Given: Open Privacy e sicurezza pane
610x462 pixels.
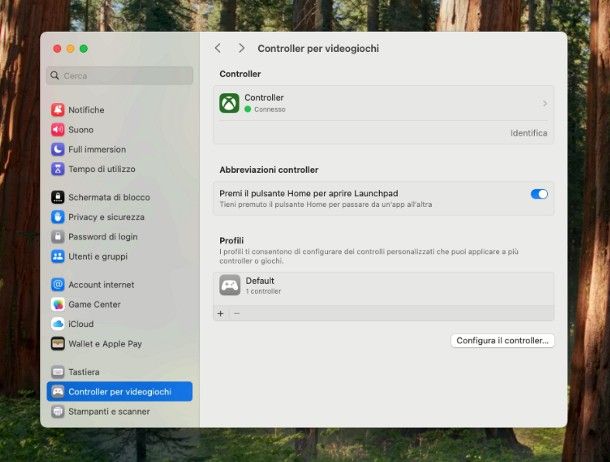Looking at the screenshot, I should [119, 217].
